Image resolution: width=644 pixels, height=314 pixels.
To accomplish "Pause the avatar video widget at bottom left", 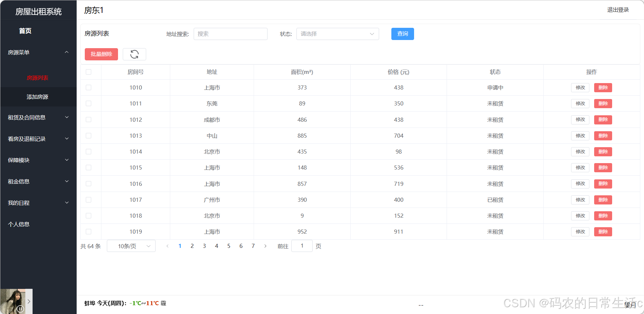I will pyautogui.click(x=21, y=309).
